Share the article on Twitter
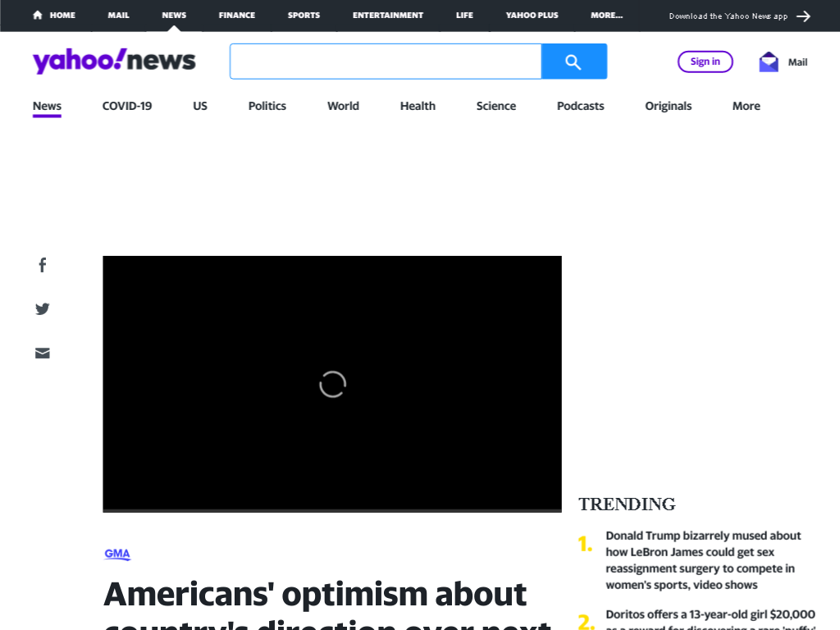This screenshot has height=630, width=840. tap(43, 309)
